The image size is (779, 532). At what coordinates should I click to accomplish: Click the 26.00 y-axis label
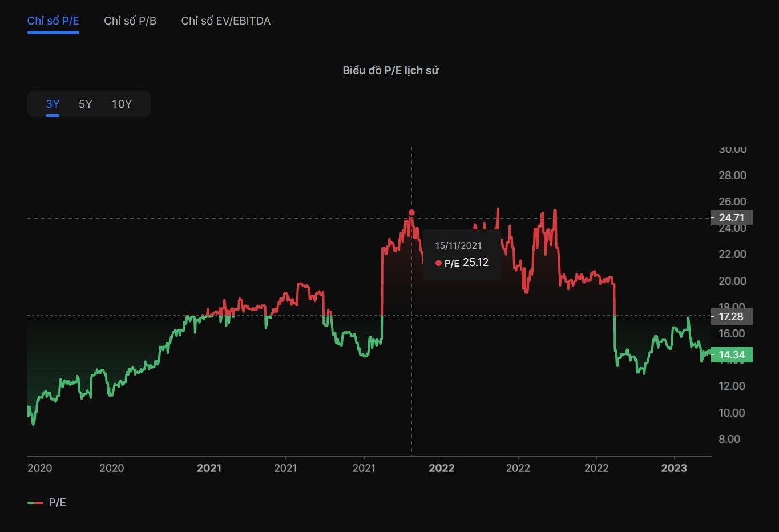click(732, 201)
